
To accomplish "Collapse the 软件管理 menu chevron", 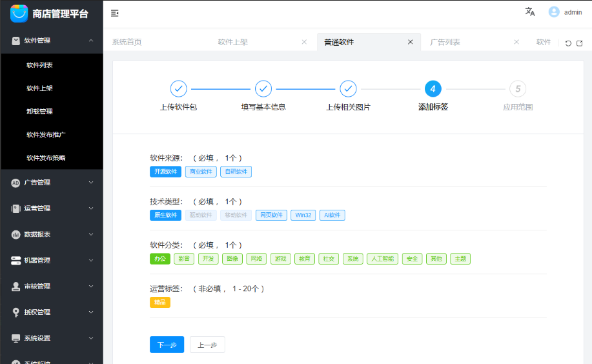I will click(x=91, y=41).
